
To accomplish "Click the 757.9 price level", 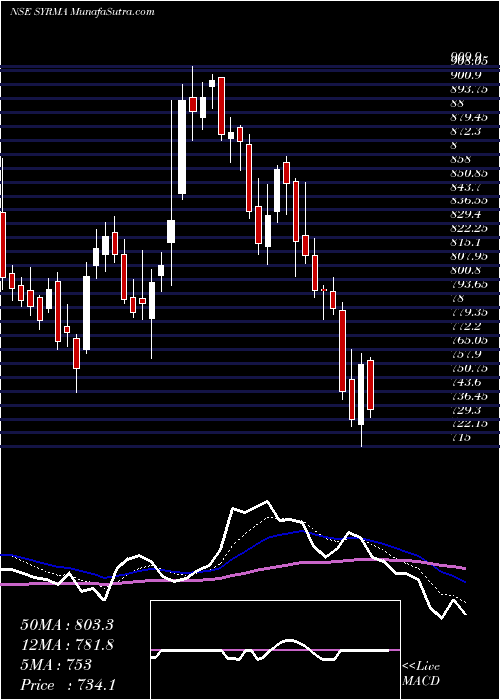I will [468, 354].
